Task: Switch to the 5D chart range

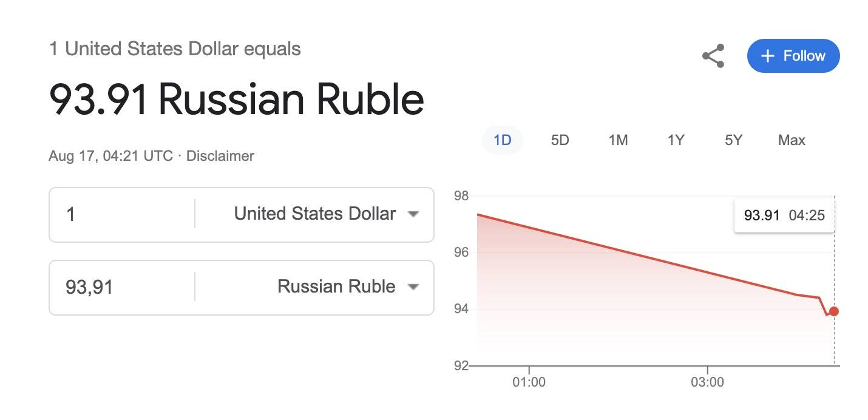Action: (x=560, y=140)
